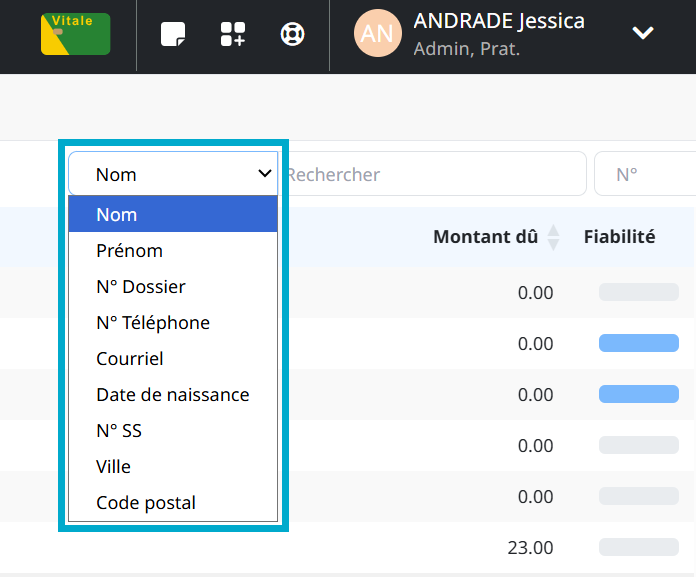Viewport: 696px width, 577px height.
Task: Choose N° SS search criterion
Action: (118, 431)
